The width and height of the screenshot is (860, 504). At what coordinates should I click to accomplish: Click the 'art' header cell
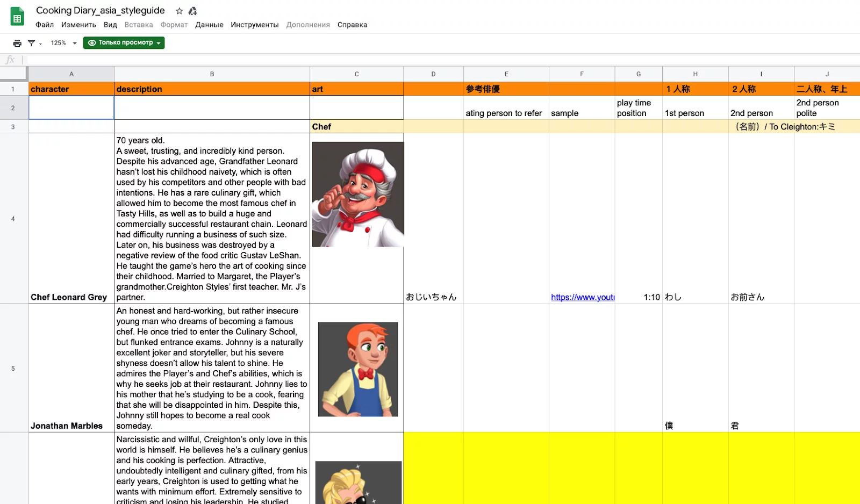(x=356, y=89)
